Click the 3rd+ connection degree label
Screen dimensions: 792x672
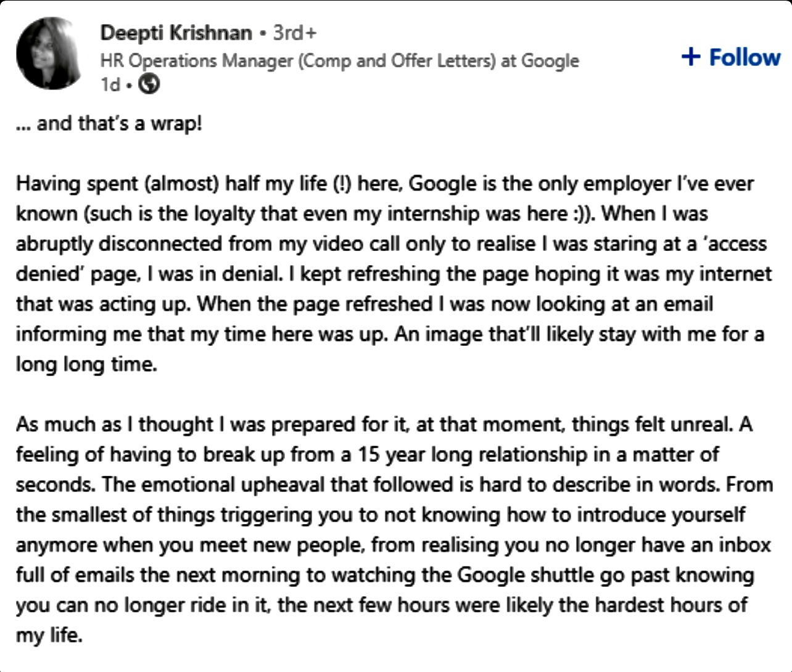pos(295,33)
